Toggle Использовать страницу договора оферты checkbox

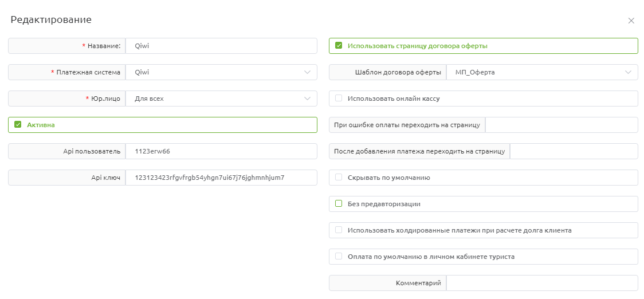(x=339, y=46)
